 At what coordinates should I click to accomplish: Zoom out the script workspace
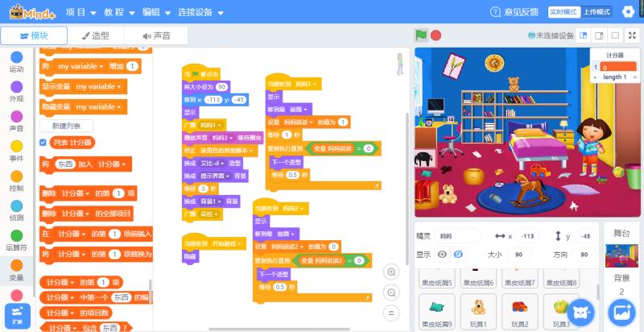[x=391, y=293]
